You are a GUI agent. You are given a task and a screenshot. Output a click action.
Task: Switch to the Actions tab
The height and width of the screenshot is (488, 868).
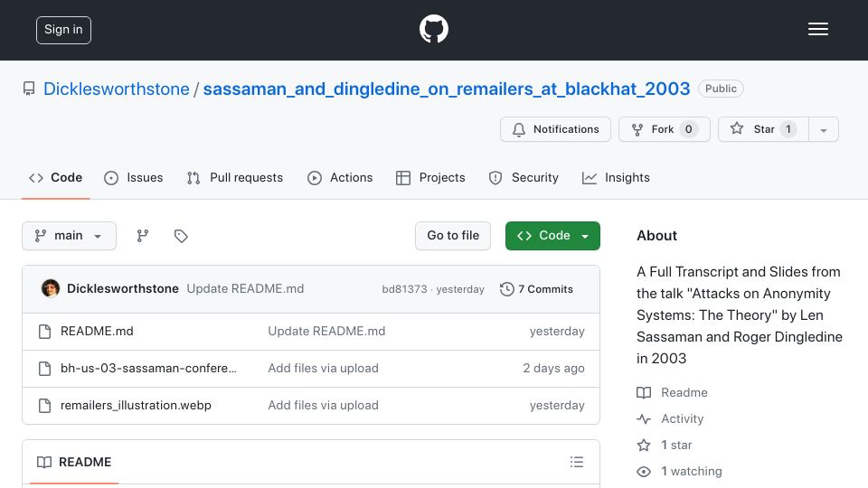(340, 178)
